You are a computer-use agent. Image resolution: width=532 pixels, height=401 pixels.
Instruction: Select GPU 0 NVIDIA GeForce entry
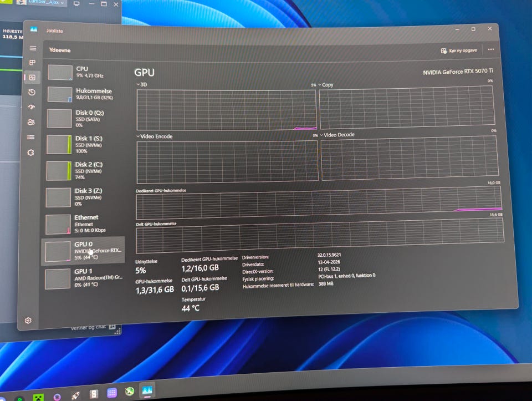pyautogui.click(x=83, y=251)
